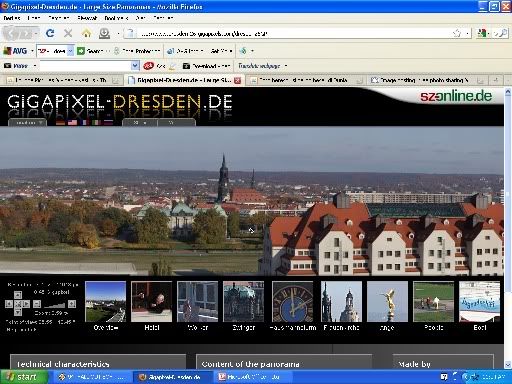Pan panorama left arrow button

click(x=9, y=304)
